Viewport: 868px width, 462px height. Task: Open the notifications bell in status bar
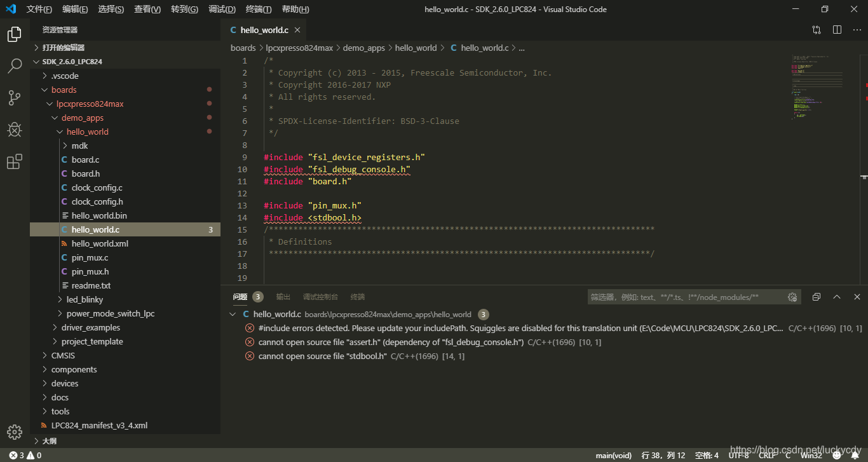(855, 455)
